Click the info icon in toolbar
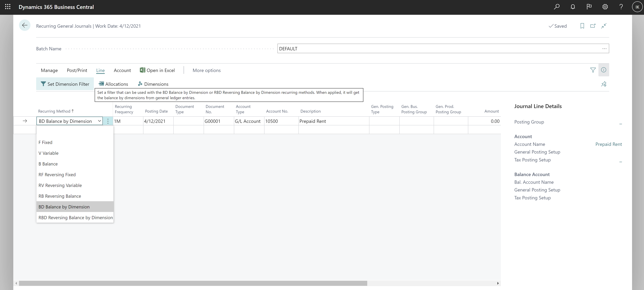644x290 pixels. pos(604,70)
